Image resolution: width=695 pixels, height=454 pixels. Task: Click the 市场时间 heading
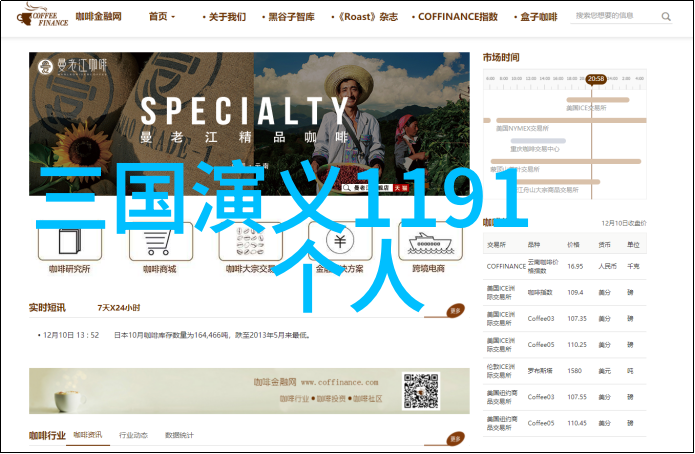click(x=501, y=58)
